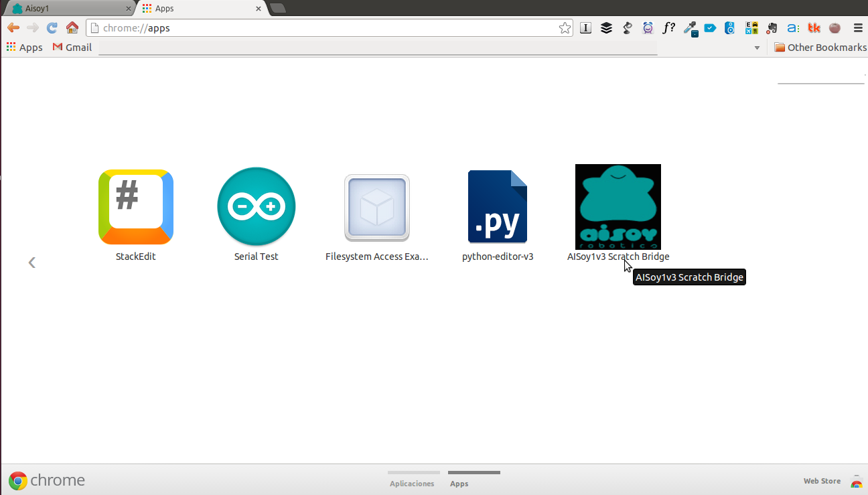This screenshot has height=495, width=868.
Task: Expand the bookmarks bar overflow arrow
Action: 757,48
